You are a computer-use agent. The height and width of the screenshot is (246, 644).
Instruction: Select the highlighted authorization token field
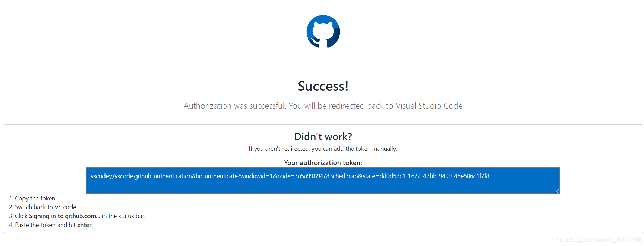click(x=323, y=181)
